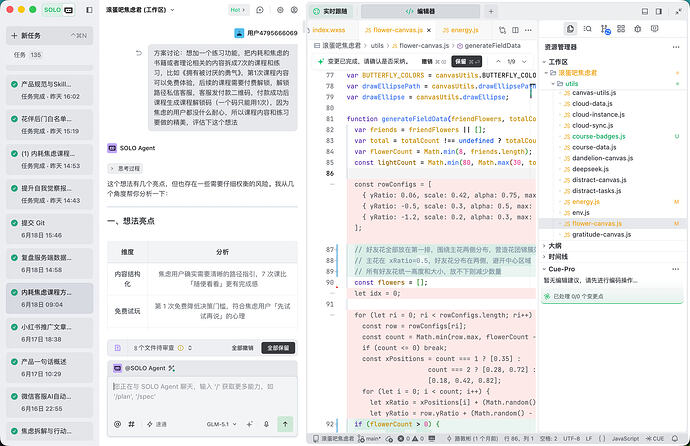Click the @ mention icon in chat input
Screen dimensions: 690x446
pos(117,424)
